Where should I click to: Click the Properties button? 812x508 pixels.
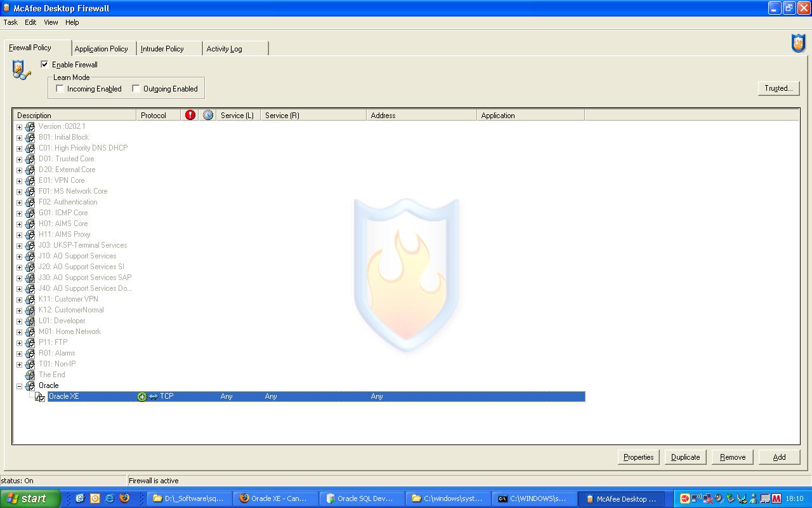click(639, 457)
